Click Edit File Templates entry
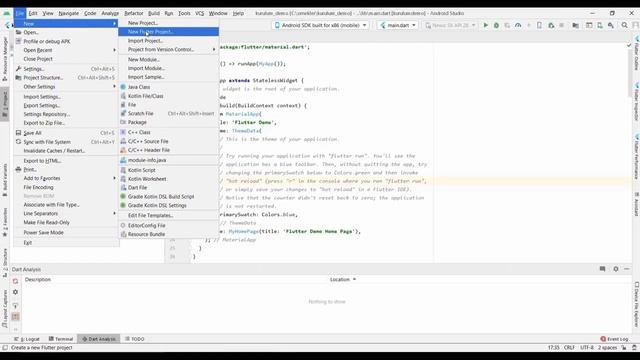This screenshot has width=640, height=360. [169, 216]
